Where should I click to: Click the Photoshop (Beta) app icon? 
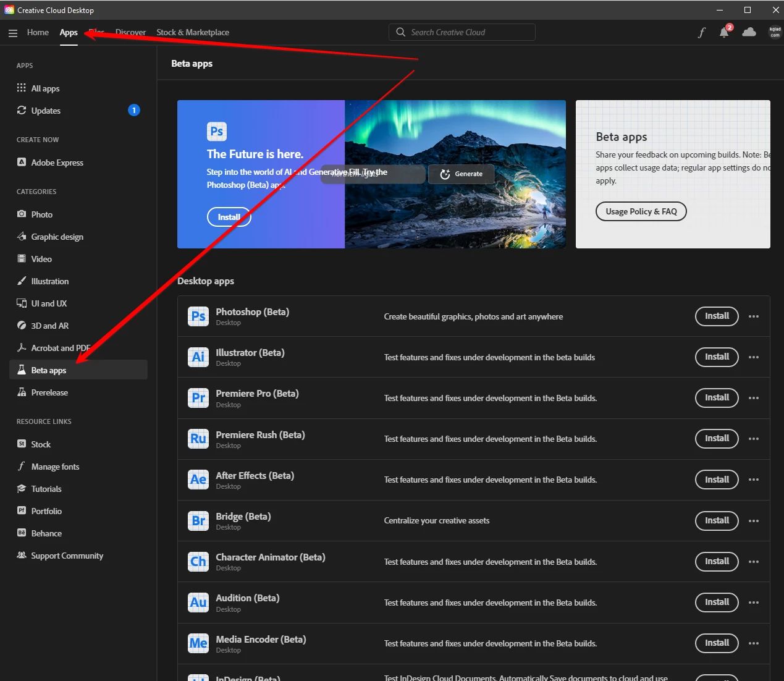[x=198, y=316]
